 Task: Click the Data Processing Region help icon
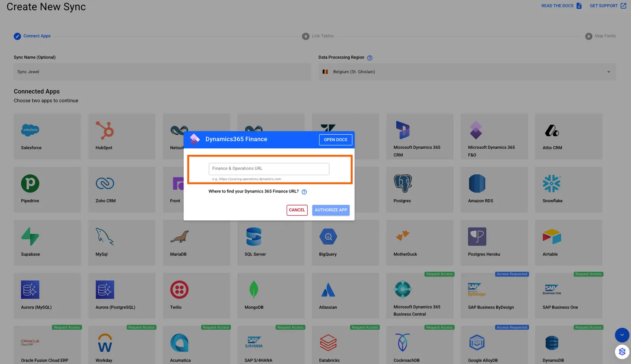tap(370, 58)
